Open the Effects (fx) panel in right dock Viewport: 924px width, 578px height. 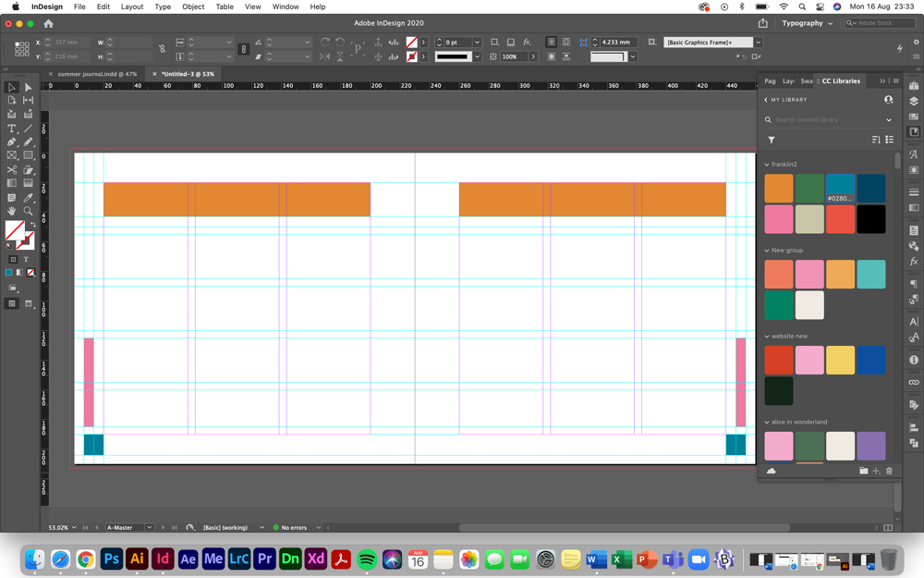[914, 262]
